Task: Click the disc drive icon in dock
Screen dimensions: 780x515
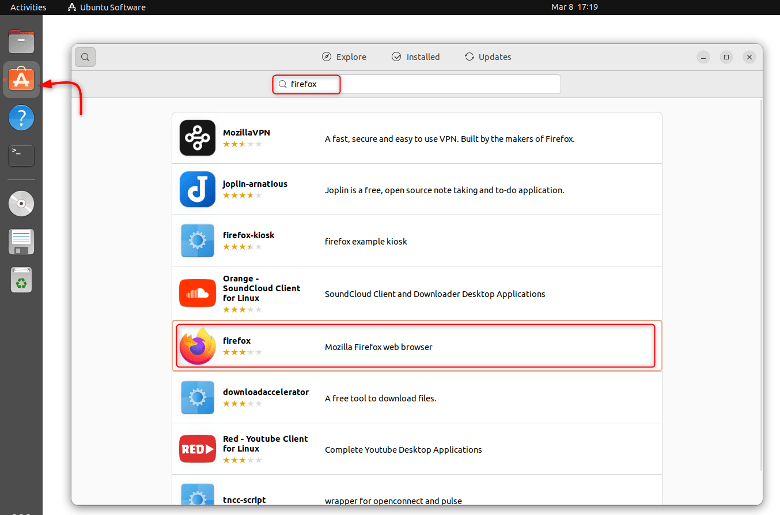Action: click(x=21, y=204)
